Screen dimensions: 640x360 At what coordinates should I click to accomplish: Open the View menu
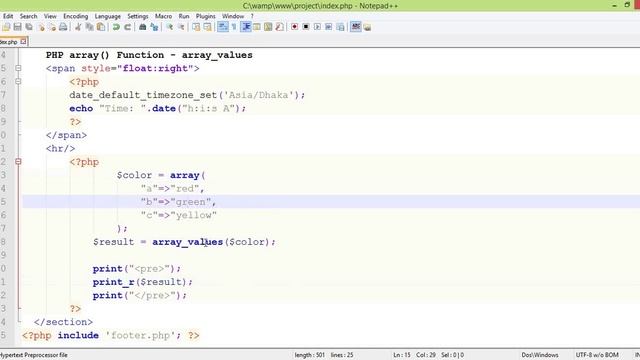[x=50, y=16]
